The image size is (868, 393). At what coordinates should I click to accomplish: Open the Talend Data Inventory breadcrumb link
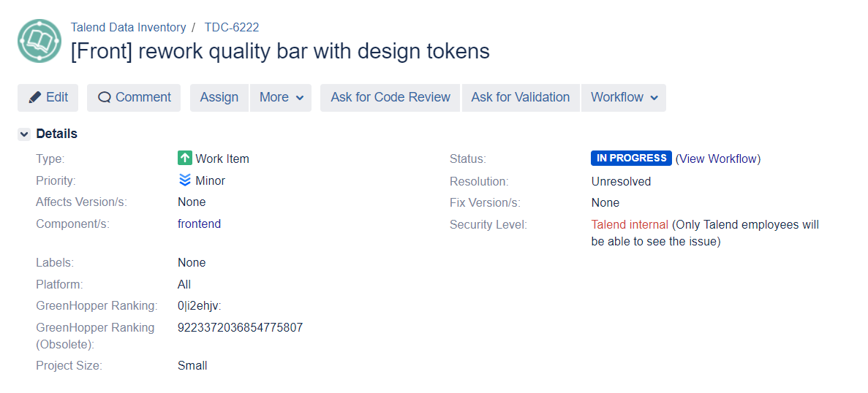point(128,28)
